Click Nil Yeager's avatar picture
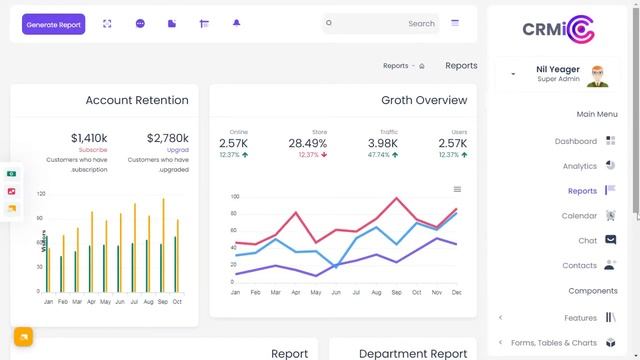The image size is (640, 360). click(598, 76)
